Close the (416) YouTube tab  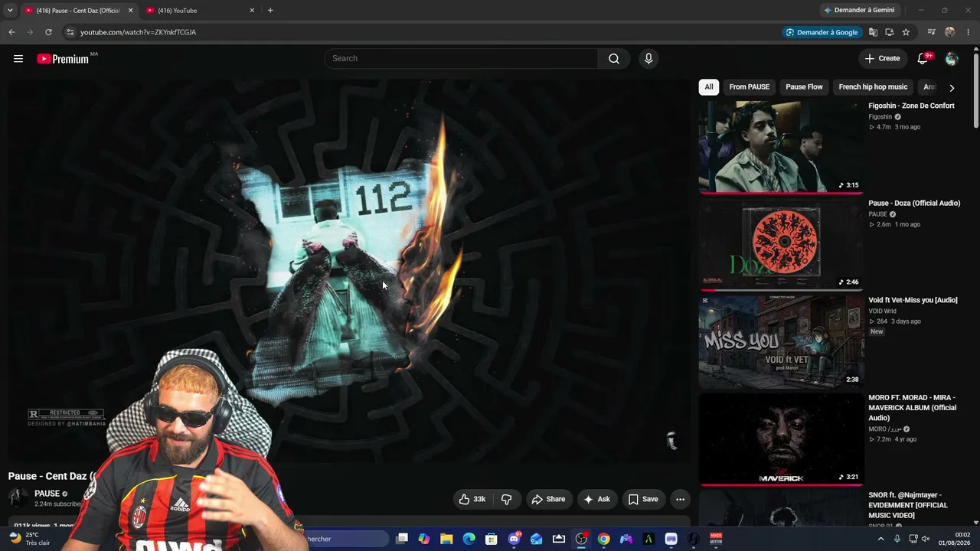(x=252, y=11)
